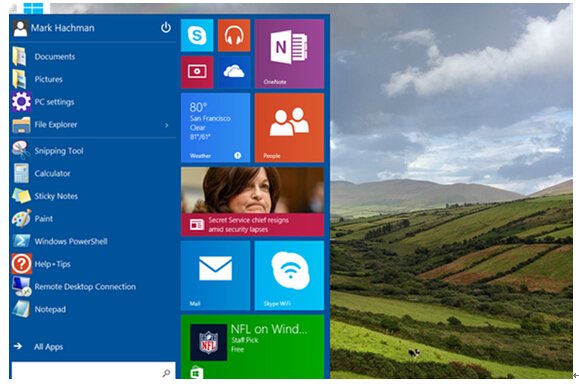Launch Calculator
Viewport: 579px width, 384px height.
click(x=93, y=173)
